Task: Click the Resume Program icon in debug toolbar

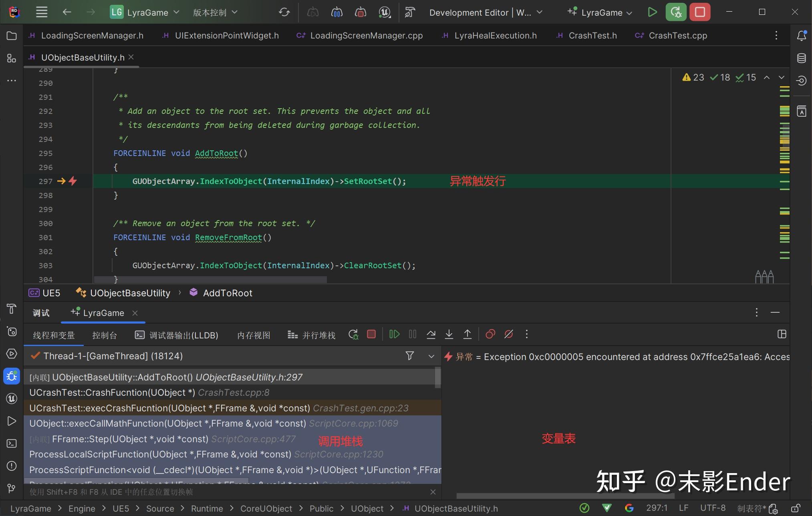Action: click(x=394, y=334)
